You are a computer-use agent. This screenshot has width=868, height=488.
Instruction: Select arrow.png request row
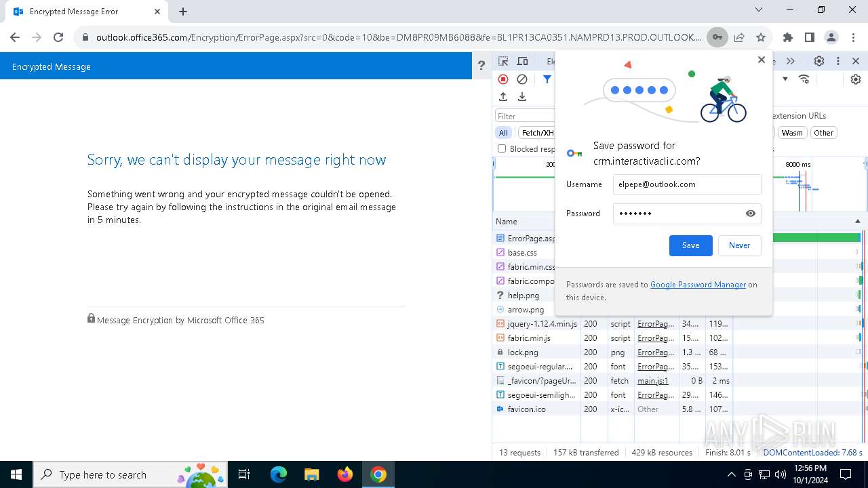click(524, 309)
